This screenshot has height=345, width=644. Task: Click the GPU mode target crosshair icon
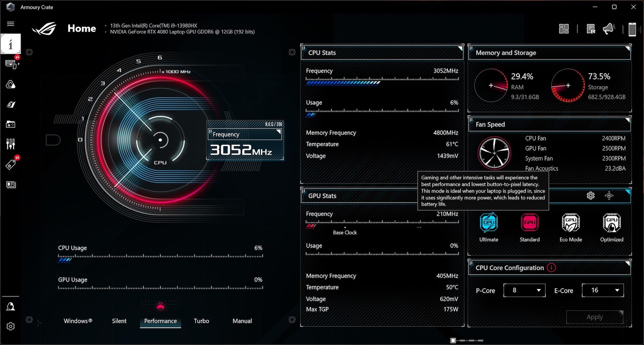click(x=609, y=195)
